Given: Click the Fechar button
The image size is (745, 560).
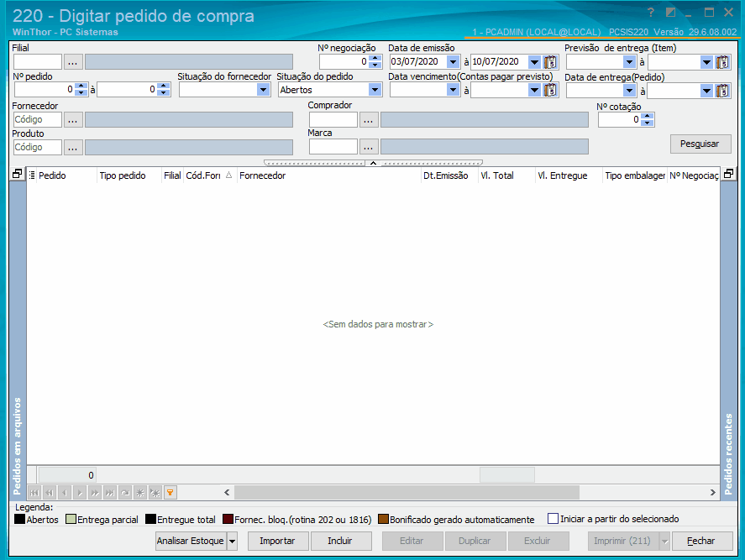Looking at the screenshot, I should point(702,541).
